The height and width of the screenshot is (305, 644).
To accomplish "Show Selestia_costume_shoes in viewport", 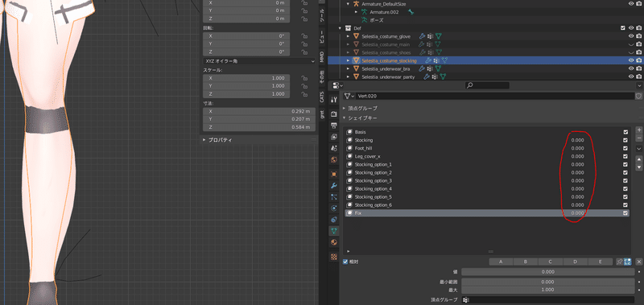I will (x=631, y=52).
